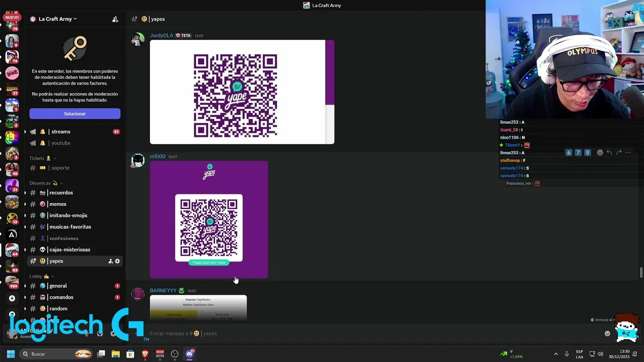
Task: Collapse the Lobby category
Action: click(42, 276)
